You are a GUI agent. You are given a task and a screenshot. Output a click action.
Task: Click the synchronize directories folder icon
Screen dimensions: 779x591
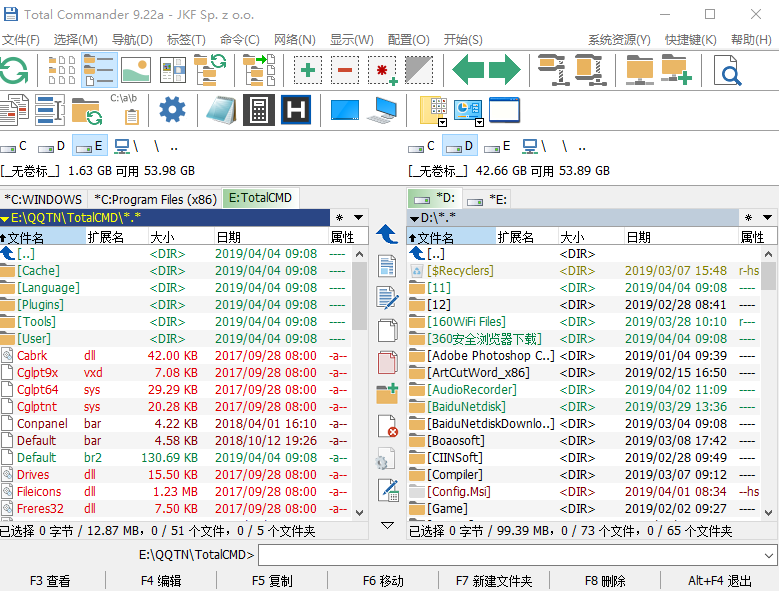pos(86,110)
